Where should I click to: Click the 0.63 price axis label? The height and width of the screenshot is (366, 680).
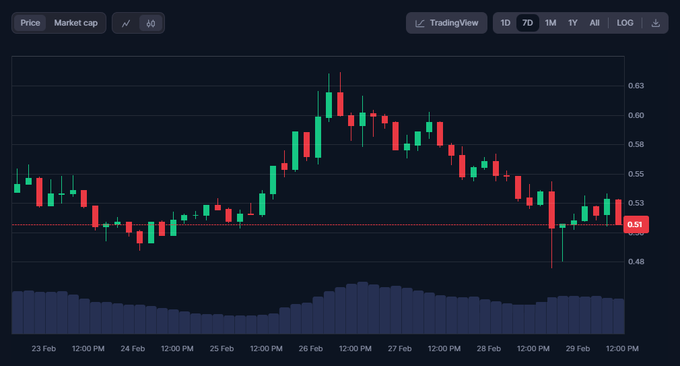[636, 86]
